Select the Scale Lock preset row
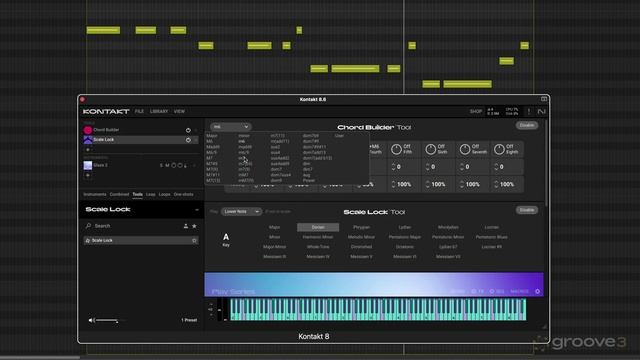The image size is (640, 360). (141, 241)
